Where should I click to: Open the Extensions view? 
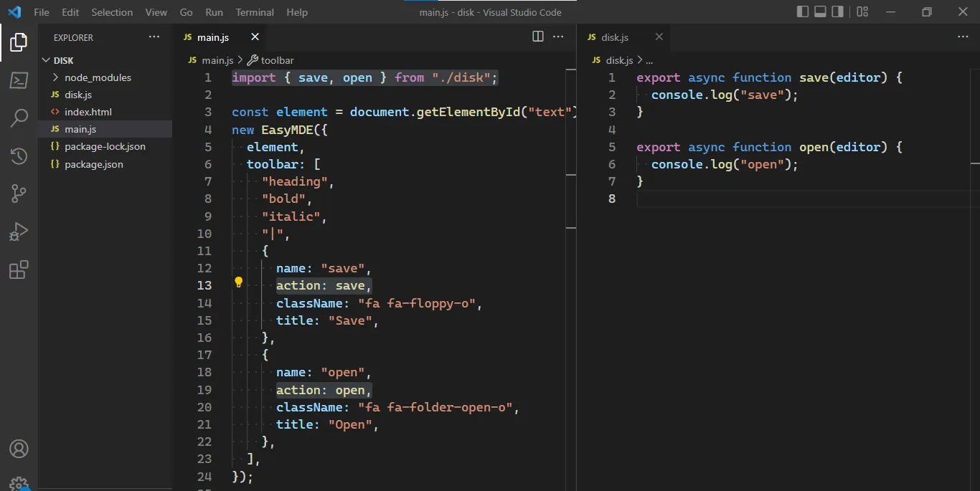coord(19,270)
